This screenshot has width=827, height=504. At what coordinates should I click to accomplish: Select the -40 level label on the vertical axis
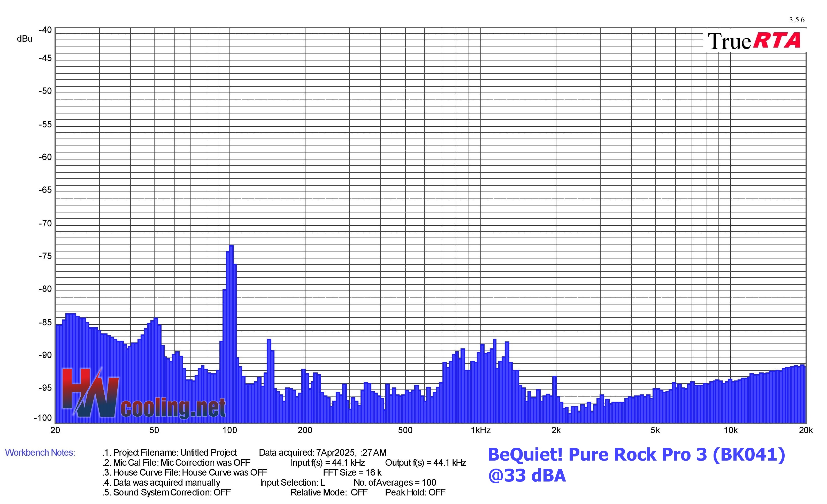[45, 30]
